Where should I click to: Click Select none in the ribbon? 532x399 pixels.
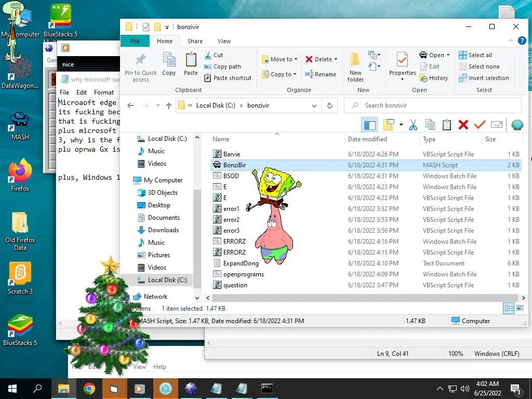(x=479, y=66)
